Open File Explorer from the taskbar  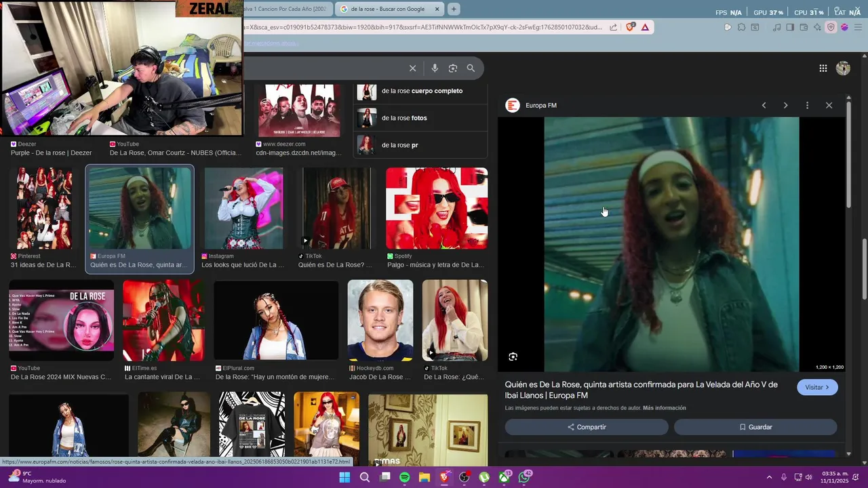point(425,477)
